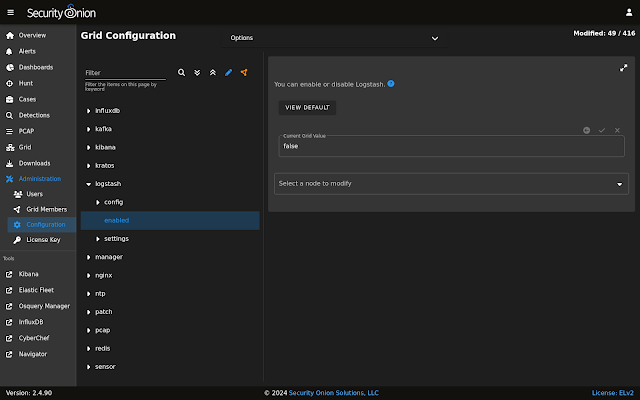Collapse the Administration sidebar section
This screenshot has width=640, height=400.
38,179
